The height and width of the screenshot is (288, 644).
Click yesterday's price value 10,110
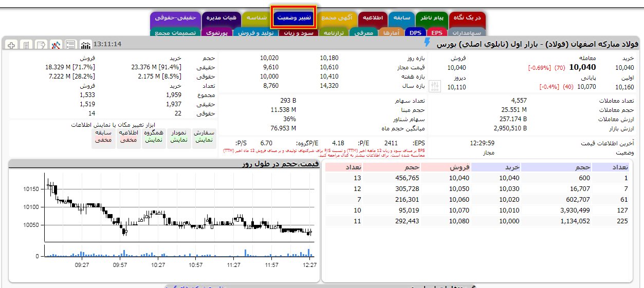[x=457, y=87]
